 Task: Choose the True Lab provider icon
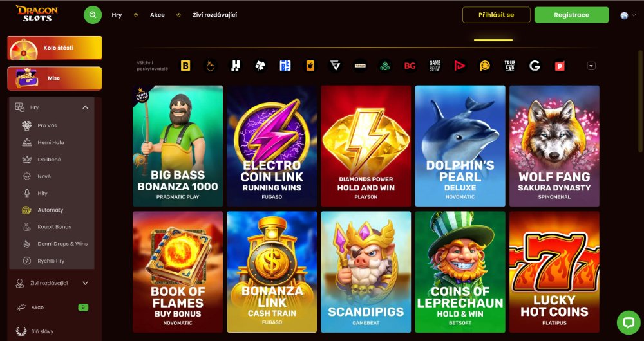pyautogui.click(x=509, y=66)
